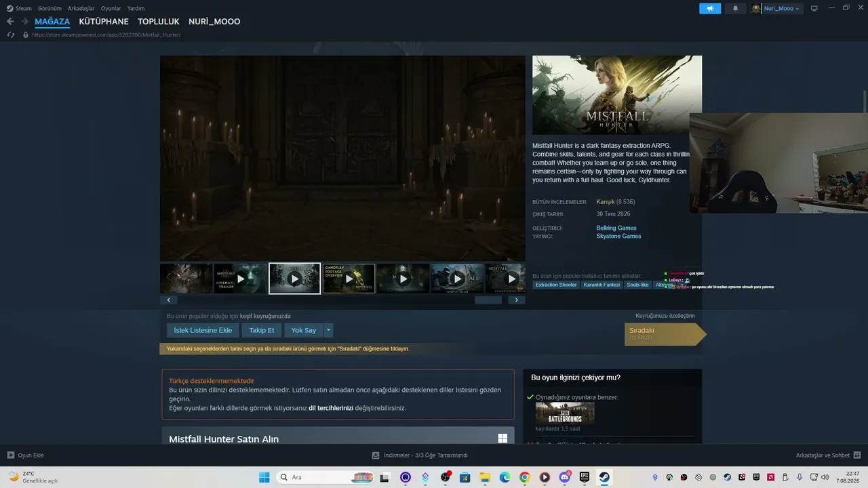Viewport: 868px width, 488px height.
Task: Switch to the TOPLULUK tab
Action: coord(159,22)
